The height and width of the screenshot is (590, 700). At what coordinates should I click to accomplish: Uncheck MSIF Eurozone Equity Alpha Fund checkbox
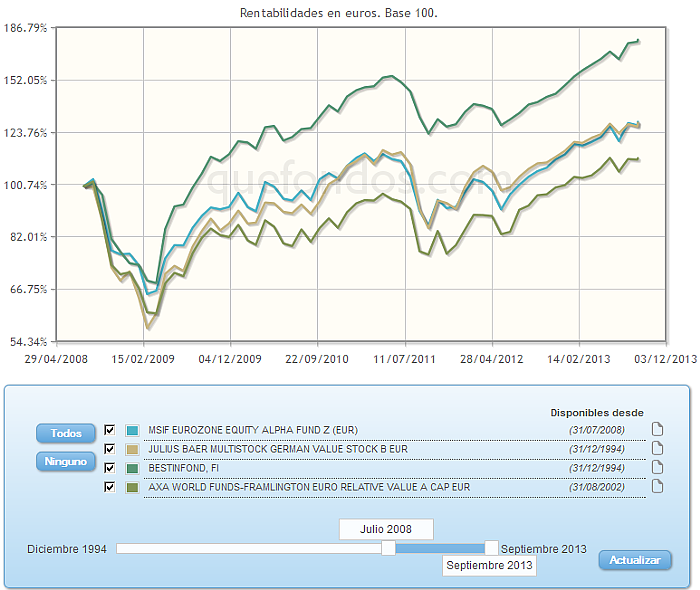click(x=109, y=430)
